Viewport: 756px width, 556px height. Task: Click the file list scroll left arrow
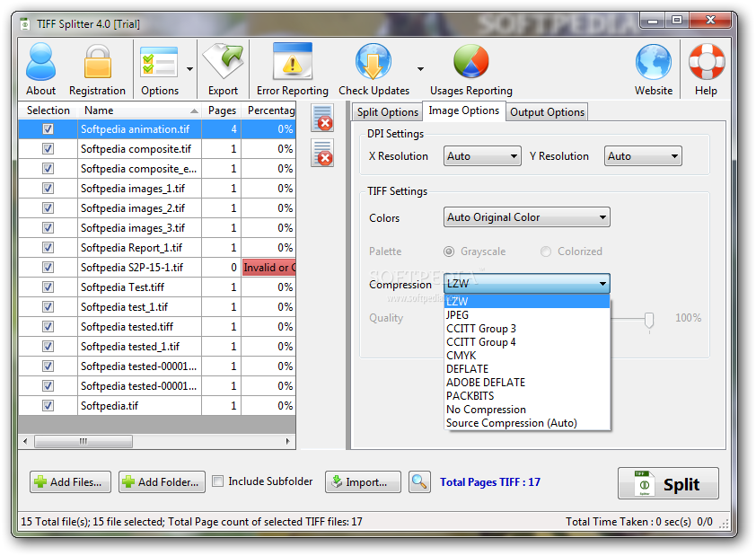pos(25,441)
